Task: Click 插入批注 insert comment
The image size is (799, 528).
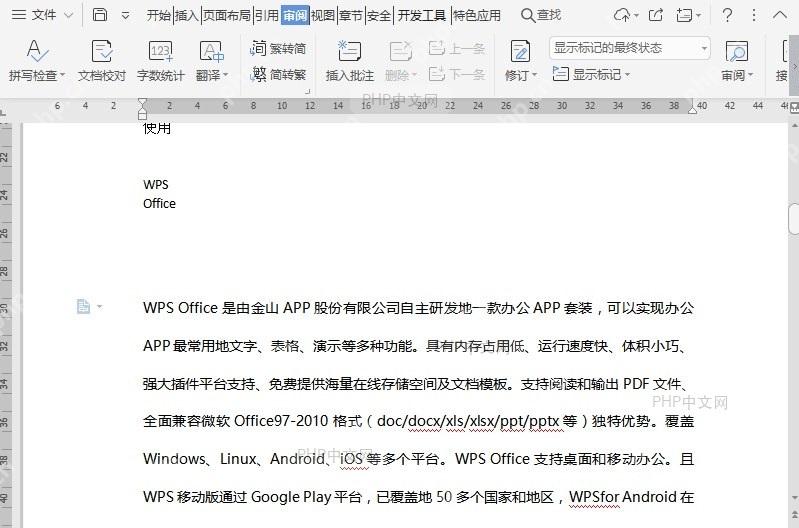Action: click(350, 61)
